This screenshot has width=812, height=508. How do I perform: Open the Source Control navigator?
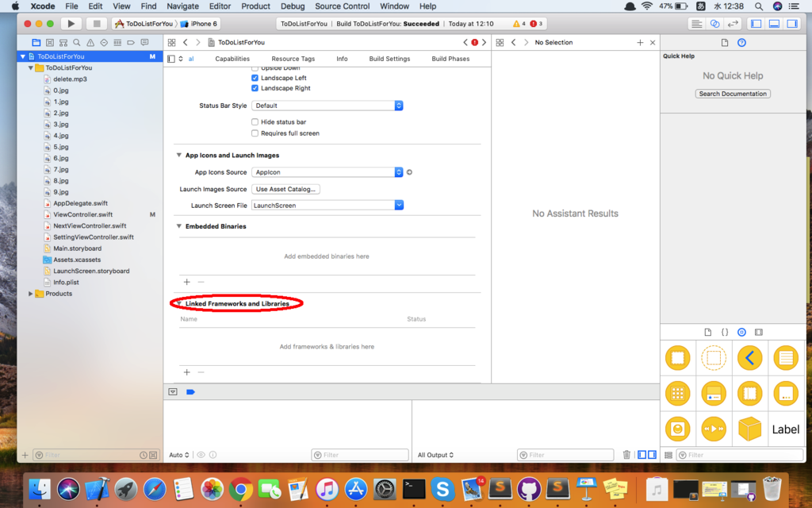pyautogui.click(x=50, y=43)
